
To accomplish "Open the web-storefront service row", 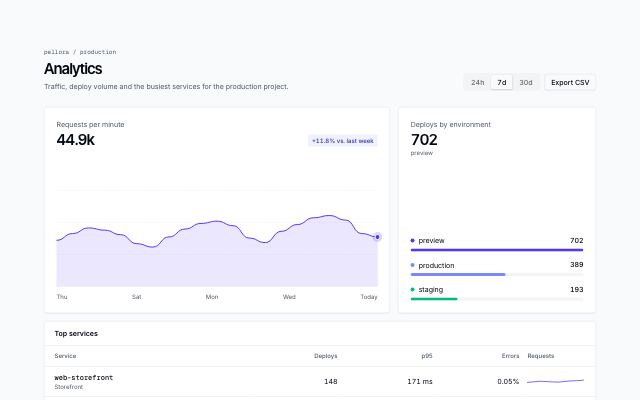I will (x=320, y=382).
